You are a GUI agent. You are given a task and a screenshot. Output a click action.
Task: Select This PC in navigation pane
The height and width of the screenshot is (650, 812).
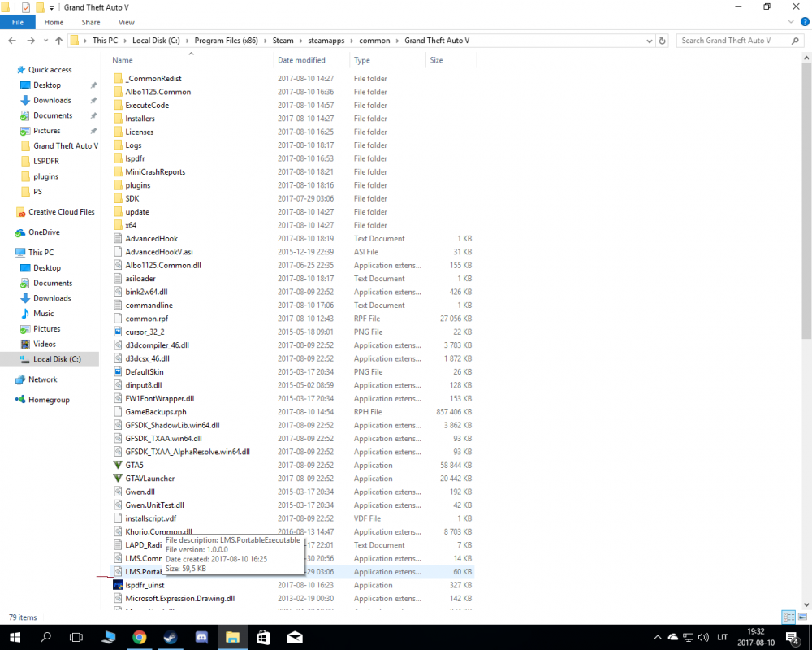41,253
